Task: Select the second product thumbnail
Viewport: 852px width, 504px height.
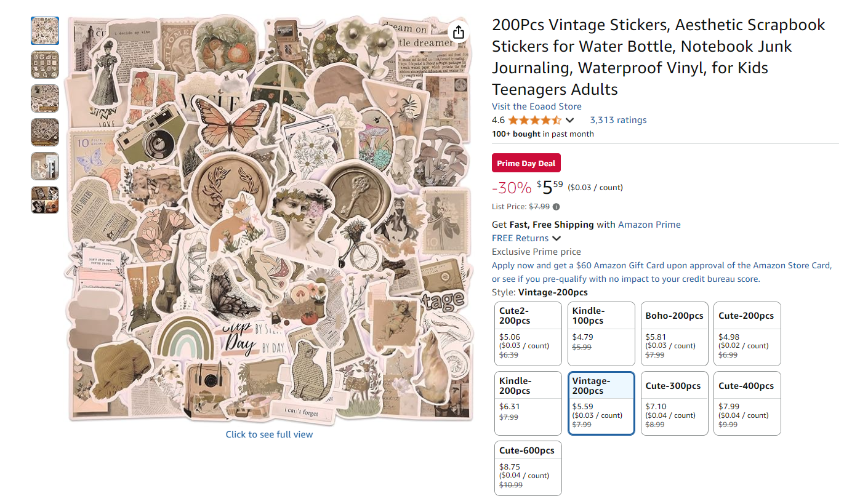Action: point(45,65)
